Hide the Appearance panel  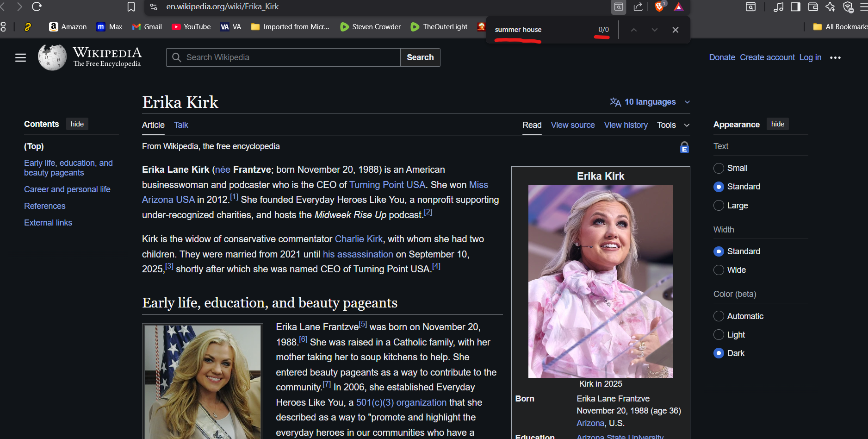pyautogui.click(x=778, y=124)
